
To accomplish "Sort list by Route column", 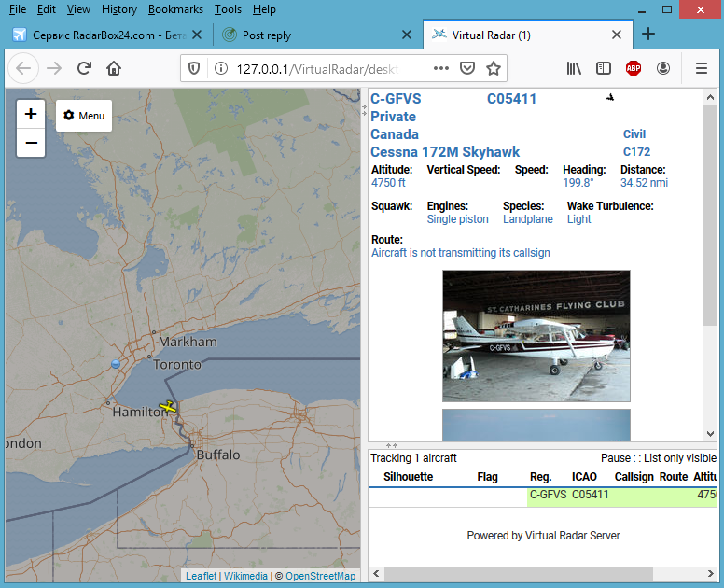I will (x=674, y=477).
